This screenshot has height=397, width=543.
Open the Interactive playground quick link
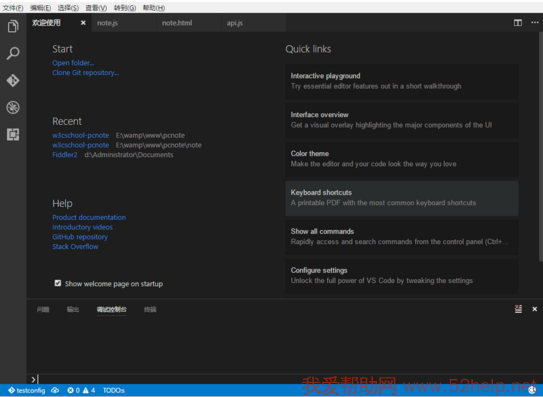(x=402, y=82)
